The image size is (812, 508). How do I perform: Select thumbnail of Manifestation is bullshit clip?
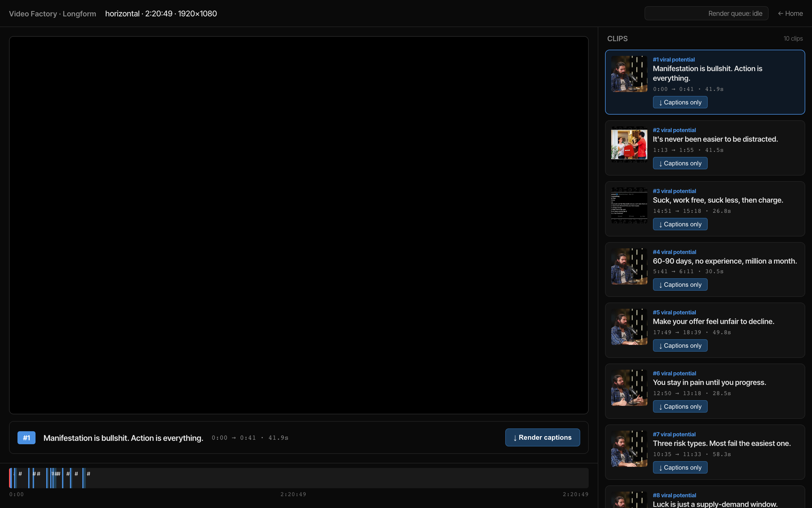tap(629, 74)
